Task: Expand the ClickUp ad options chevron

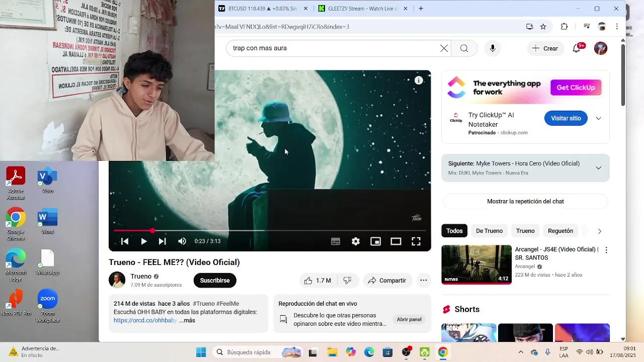Action: pyautogui.click(x=598, y=119)
